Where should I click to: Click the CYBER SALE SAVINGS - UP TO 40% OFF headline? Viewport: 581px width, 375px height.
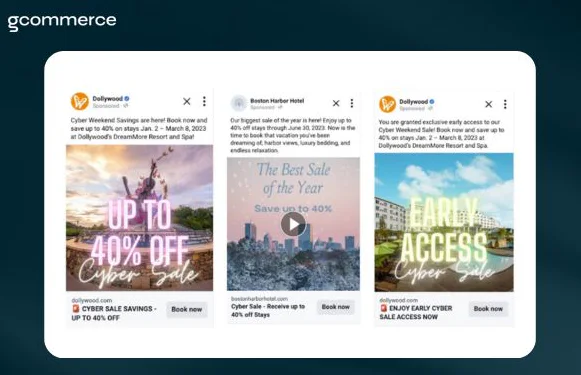pyautogui.click(x=114, y=313)
